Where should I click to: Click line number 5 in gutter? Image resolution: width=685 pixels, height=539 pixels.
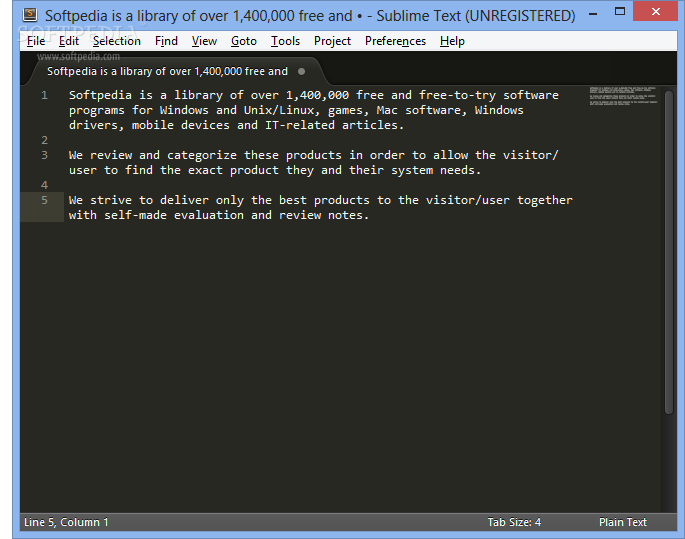click(44, 200)
